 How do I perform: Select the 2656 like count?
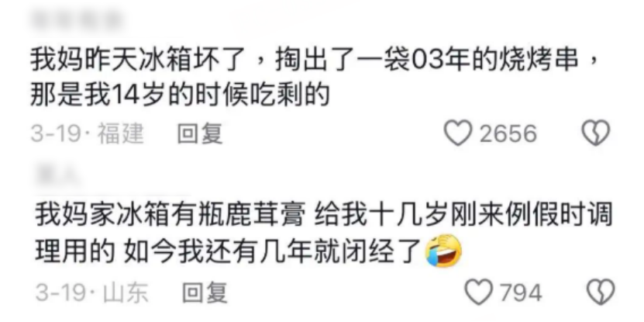coord(508,133)
